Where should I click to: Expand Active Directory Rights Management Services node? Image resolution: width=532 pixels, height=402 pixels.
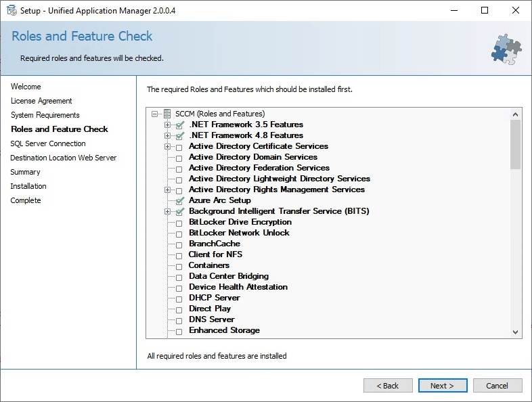[167, 190]
